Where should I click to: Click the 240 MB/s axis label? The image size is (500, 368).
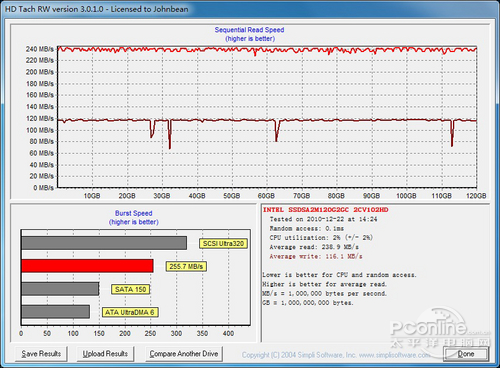click(40, 49)
